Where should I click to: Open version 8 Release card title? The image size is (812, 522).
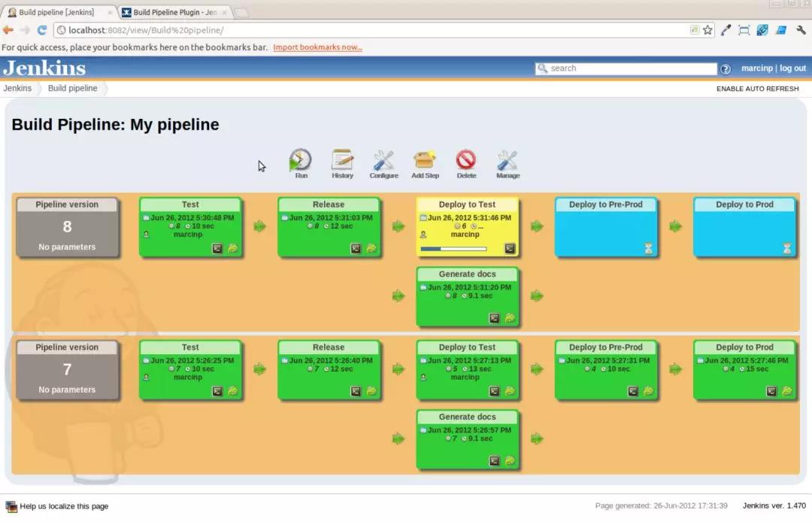pyautogui.click(x=329, y=205)
